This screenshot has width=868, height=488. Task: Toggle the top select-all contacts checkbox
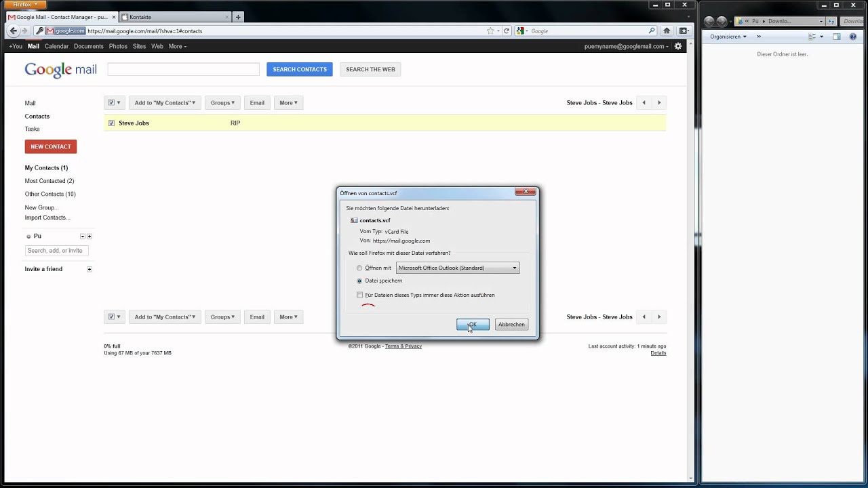coord(111,103)
